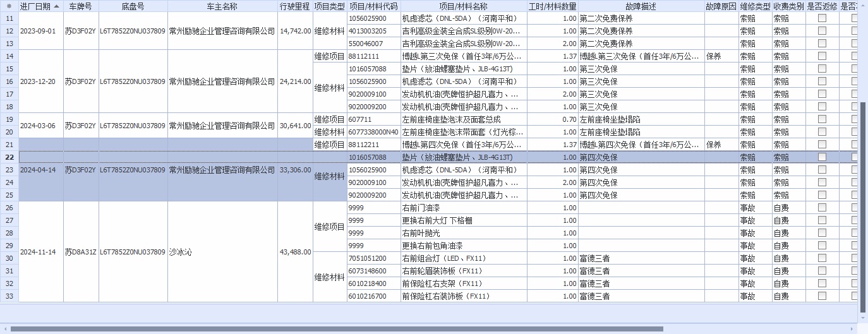Select row number 22 header
The height and width of the screenshot is (334, 868).
pyautogui.click(x=9, y=157)
